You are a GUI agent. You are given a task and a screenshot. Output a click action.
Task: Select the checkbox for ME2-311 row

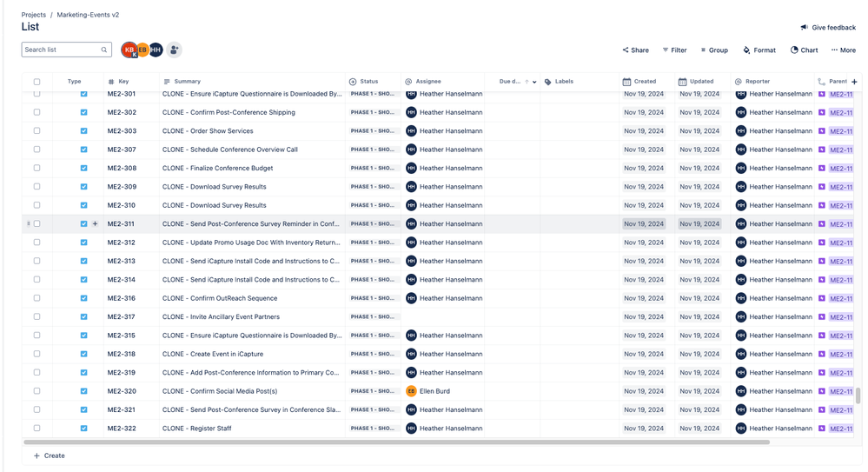tap(36, 223)
